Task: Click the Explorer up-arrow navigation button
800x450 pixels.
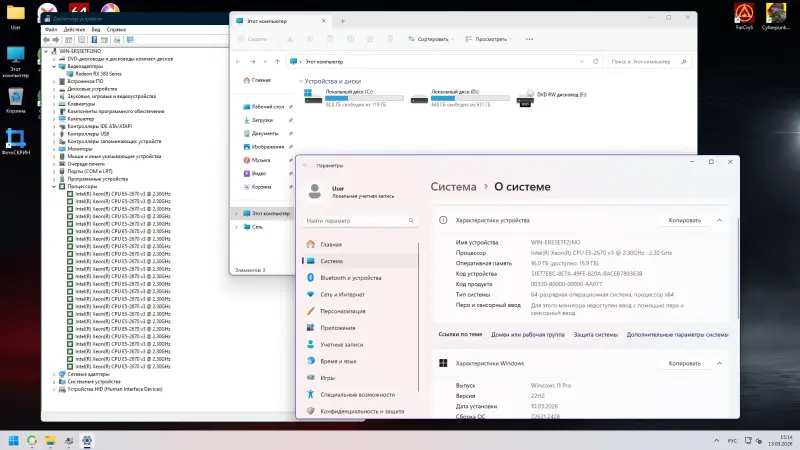Action: point(278,61)
